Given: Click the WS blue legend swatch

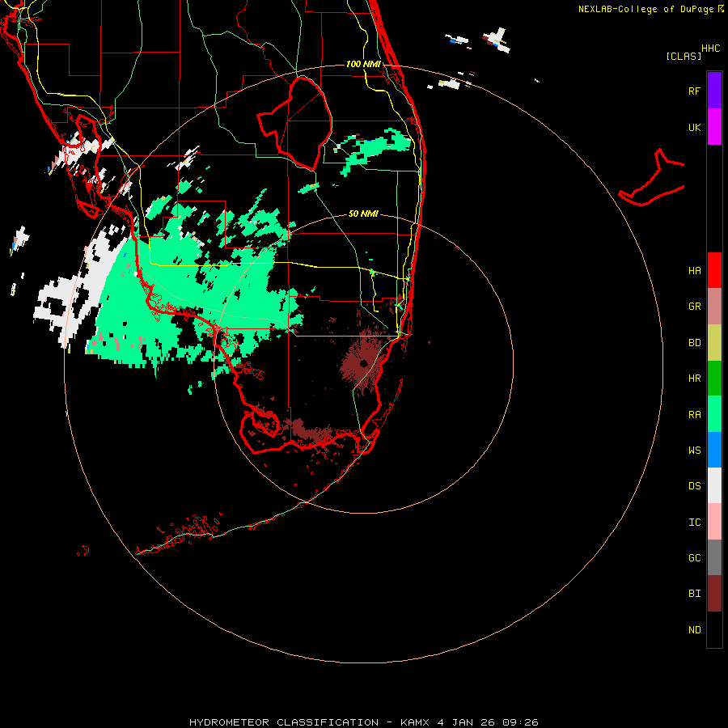Looking at the screenshot, I should pos(714,450).
